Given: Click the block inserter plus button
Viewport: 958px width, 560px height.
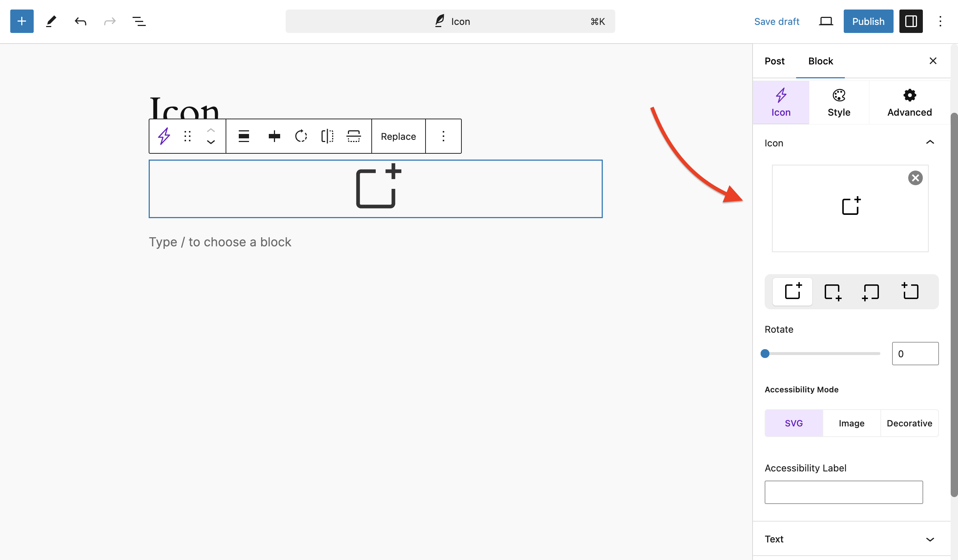Looking at the screenshot, I should [22, 21].
